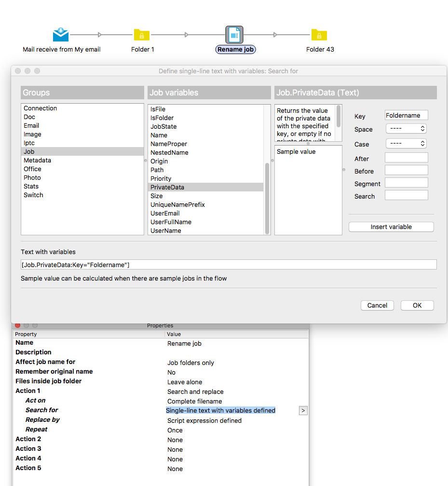The width and height of the screenshot is (448, 486).
Task: Click the Insert variable button
Action: pyautogui.click(x=391, y=227)
